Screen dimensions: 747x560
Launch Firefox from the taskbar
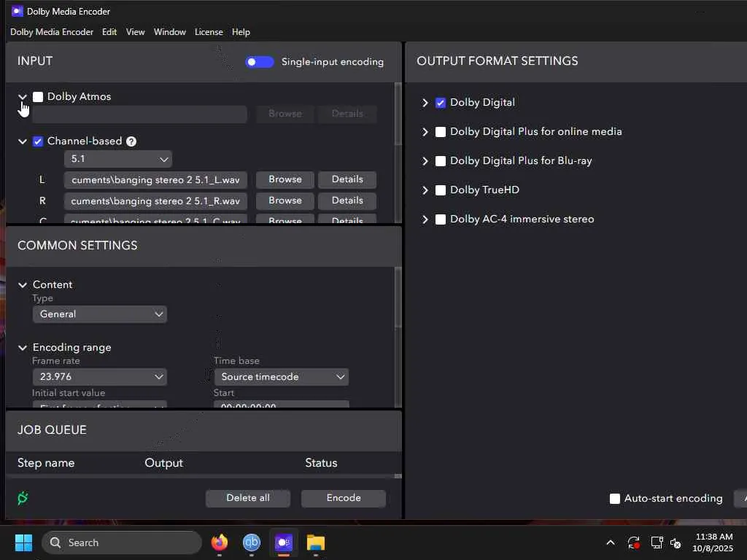219,542
